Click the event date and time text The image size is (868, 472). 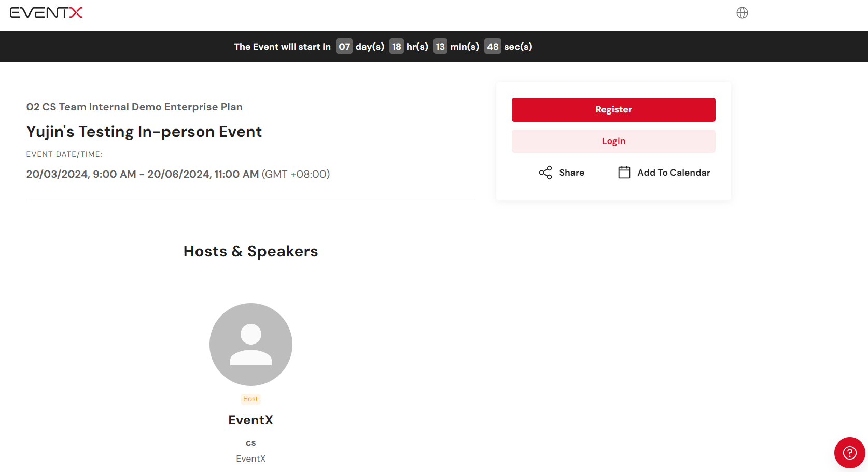pyautogui.click(x=178, y=174)
